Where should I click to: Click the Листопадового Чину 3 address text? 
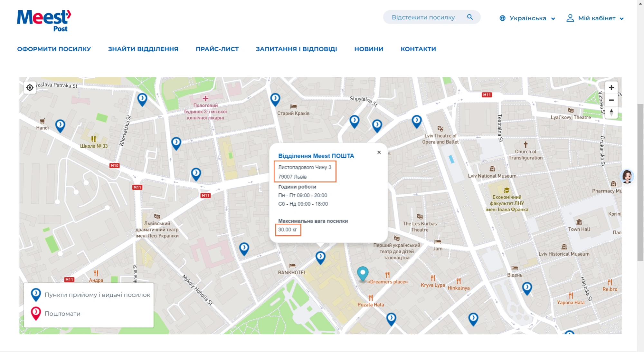point(305,167)
